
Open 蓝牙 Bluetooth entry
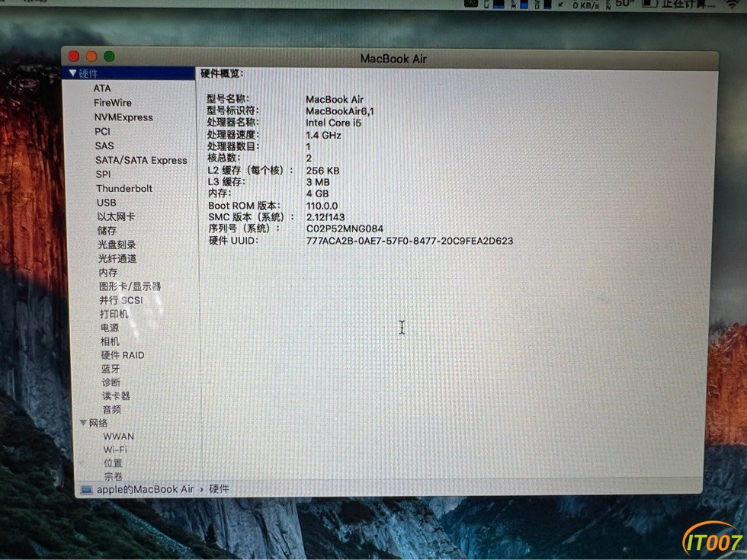click(x=111, y=369)
